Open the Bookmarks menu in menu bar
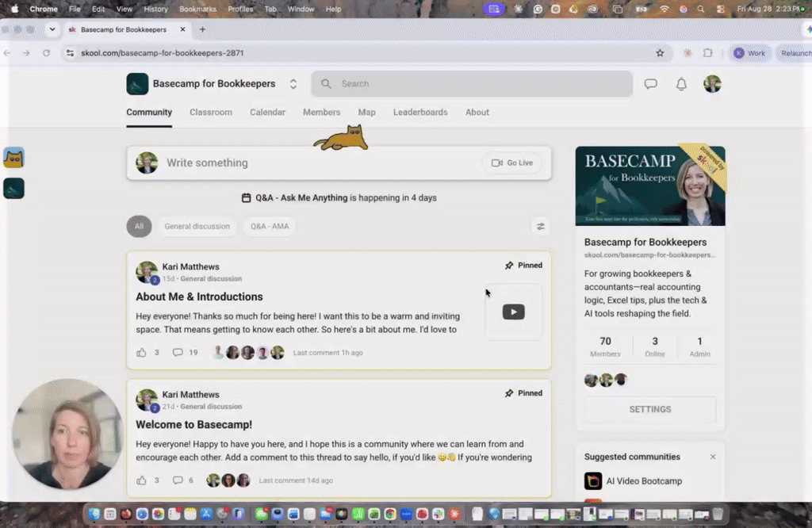The width and height of the screenshot is (812, 528). coord(197,9)
